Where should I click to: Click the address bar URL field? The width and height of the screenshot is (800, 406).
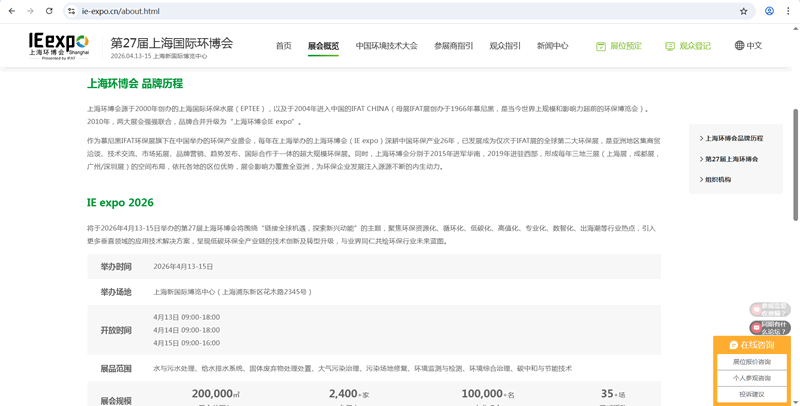click(x=400, y=11)
